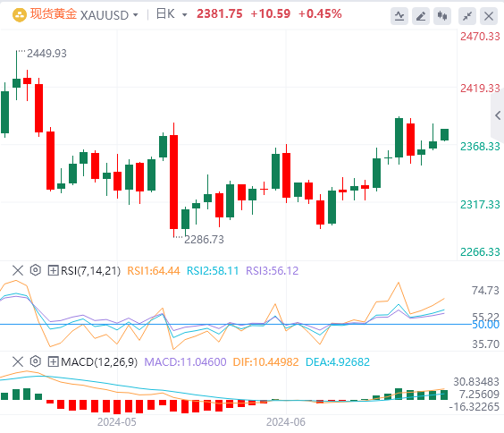Viewport: 504px width, 433px height.
Task: Toggle MACD panel expand plus box
Action: click(53, 361)
